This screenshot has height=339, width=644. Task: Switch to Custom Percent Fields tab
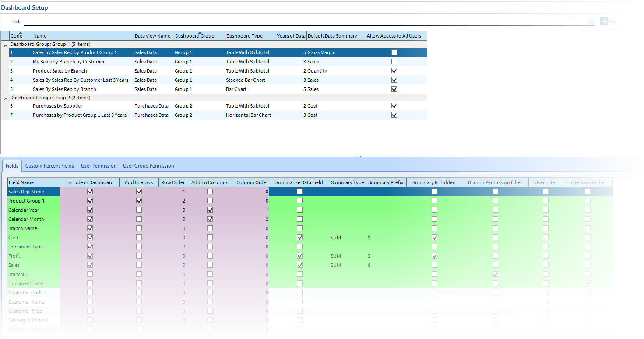(49, 166)
